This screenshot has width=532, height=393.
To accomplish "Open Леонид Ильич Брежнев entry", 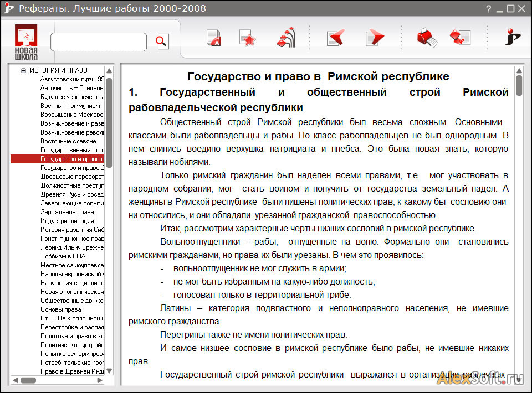I will point(72,247).
